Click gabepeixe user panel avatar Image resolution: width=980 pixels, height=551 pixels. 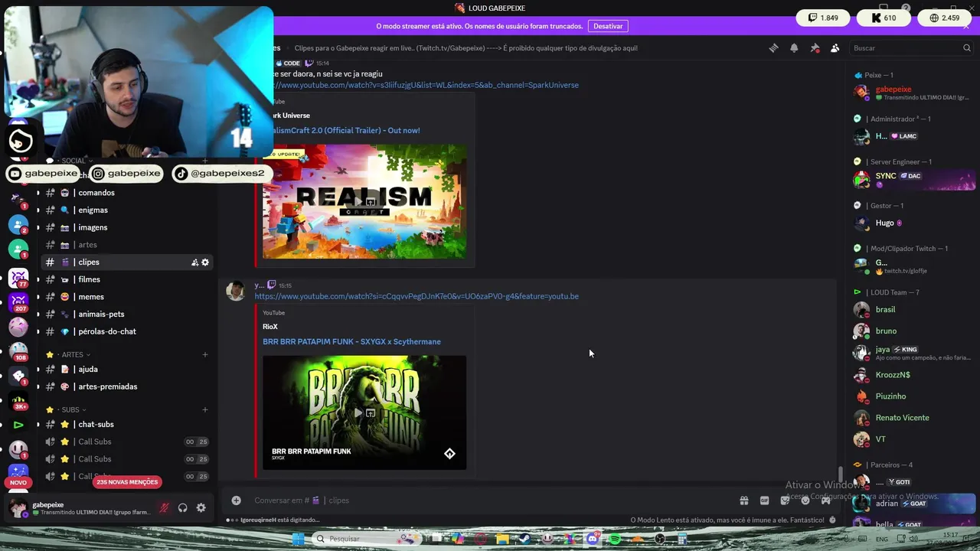pos(18,508)
